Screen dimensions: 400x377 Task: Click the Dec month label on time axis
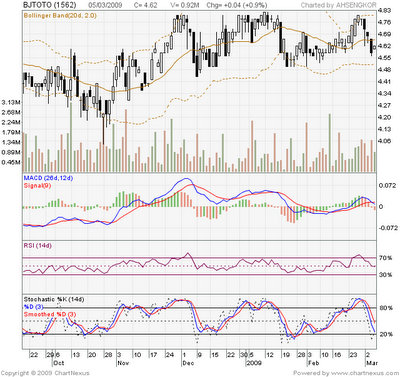(188, 363)
